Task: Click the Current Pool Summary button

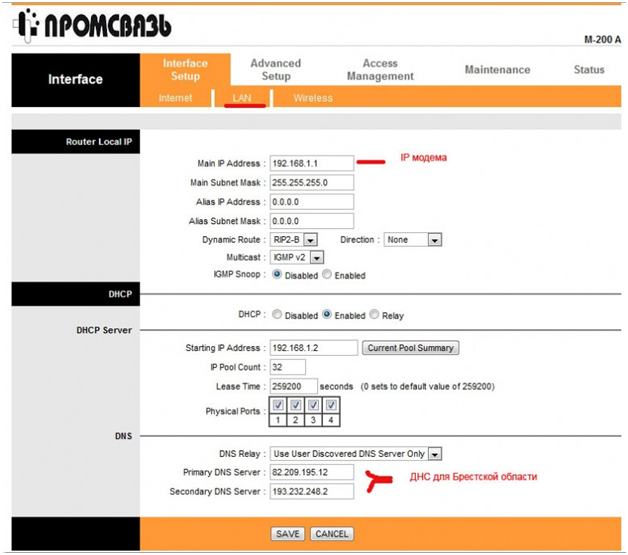Action: click(410, 348)
